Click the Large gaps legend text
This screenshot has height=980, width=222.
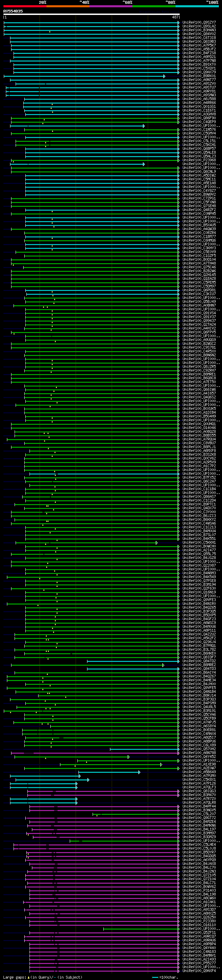pyautogui.click(x=15, y=977)
